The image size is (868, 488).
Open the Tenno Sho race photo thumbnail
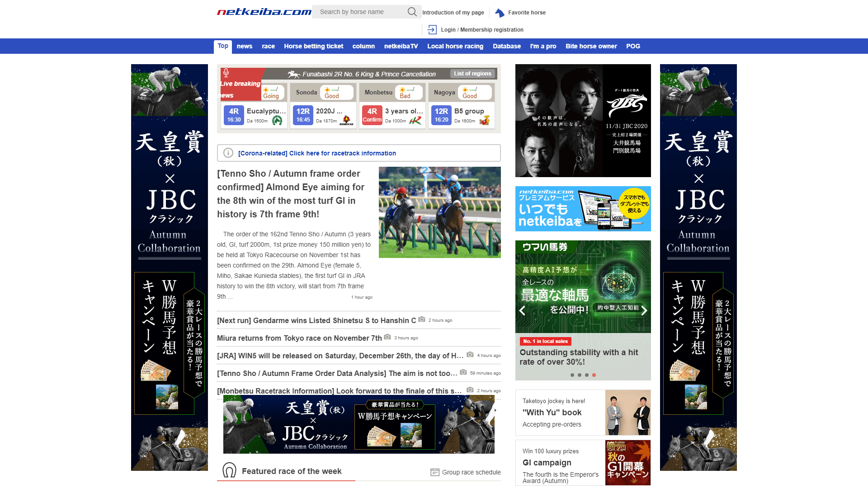pos(439,212)
